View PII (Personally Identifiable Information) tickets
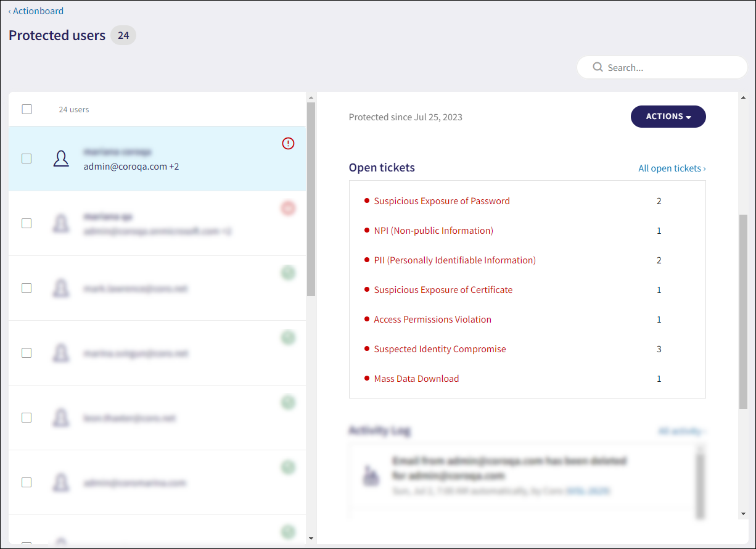 454,260
